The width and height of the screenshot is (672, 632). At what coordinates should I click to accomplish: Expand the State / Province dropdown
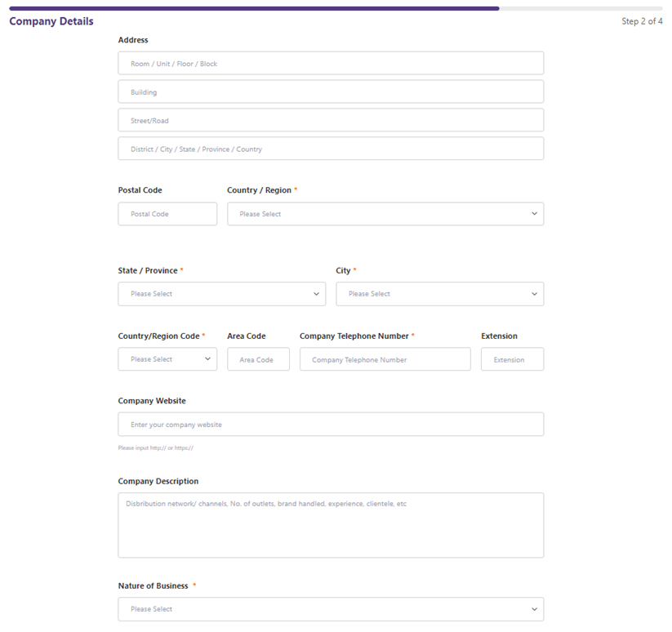coord(221,294)
